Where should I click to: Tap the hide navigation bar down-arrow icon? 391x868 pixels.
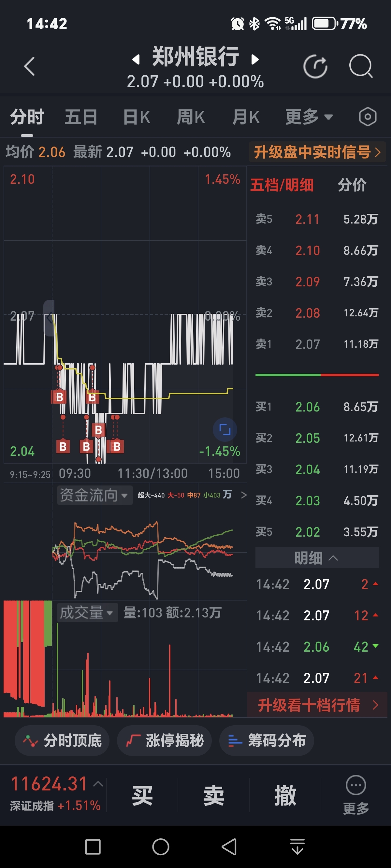(x=297, y=847)
